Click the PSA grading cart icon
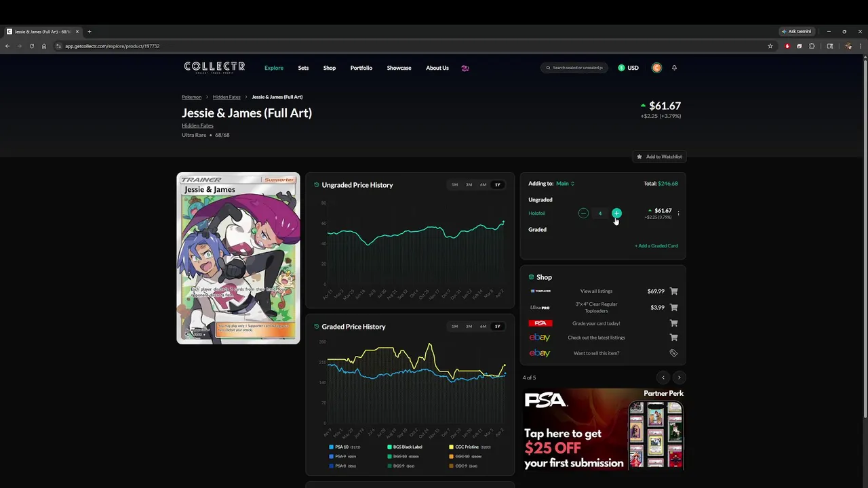This screenshot has height=488, width=868. (673, 323)
